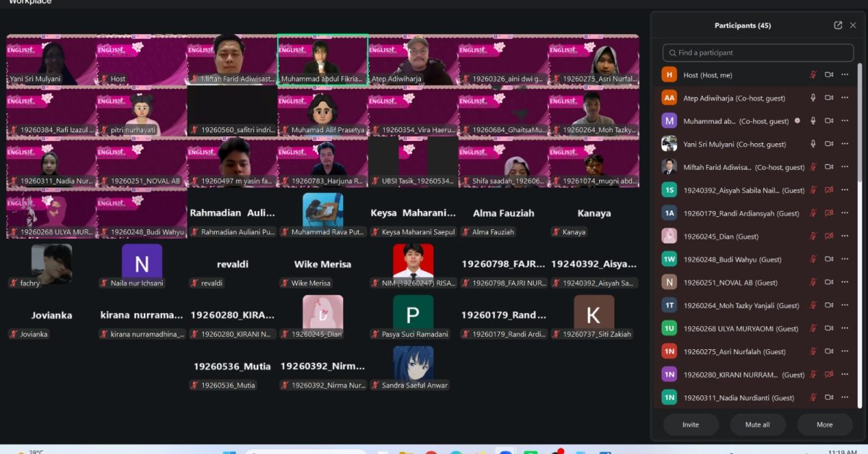868x454 pixels.
Task: Click the camera icon for 19260268 ULYA MURYAOMI
Action: [x=829, y=329]
